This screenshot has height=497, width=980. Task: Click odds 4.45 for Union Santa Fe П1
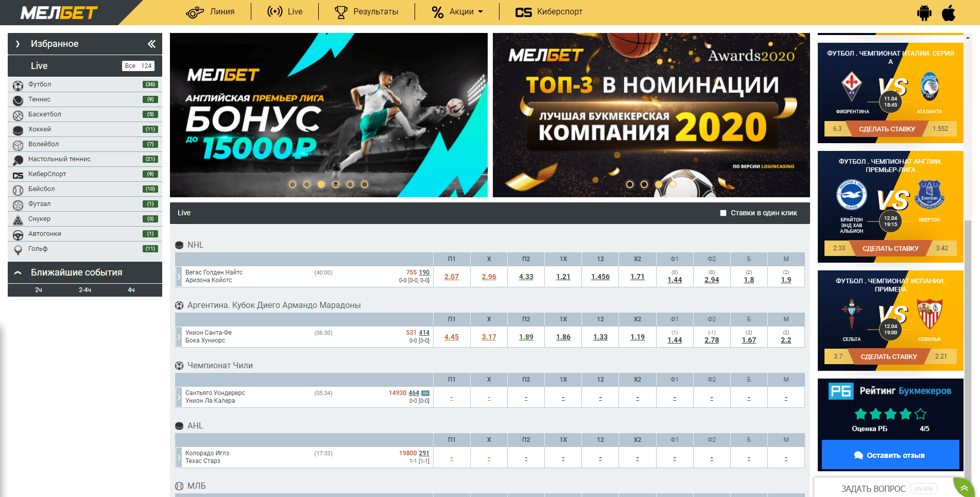coord(452,337)
